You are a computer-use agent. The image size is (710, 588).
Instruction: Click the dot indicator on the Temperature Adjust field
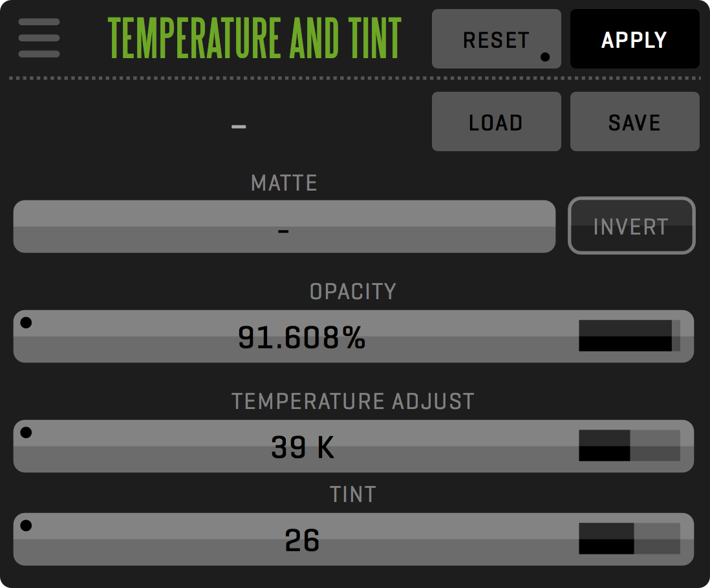pyautogui.click(x=26, y=433)
